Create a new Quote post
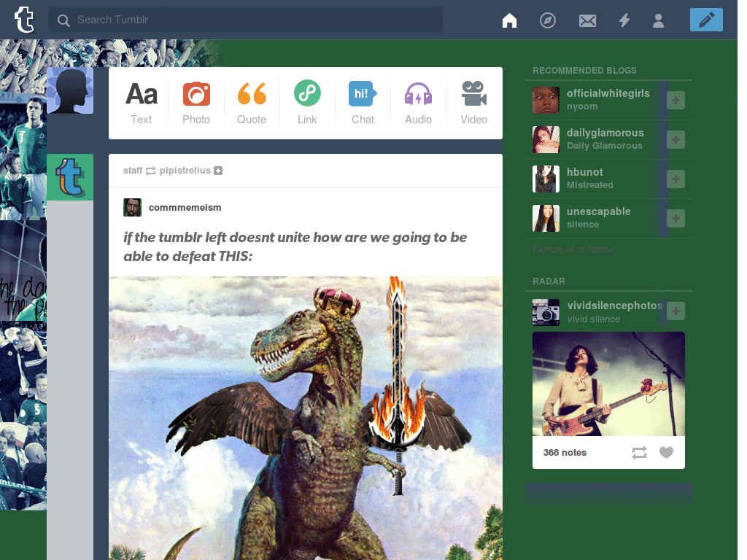The width and height of the screenshot is (747, 560). click(252, 104)
